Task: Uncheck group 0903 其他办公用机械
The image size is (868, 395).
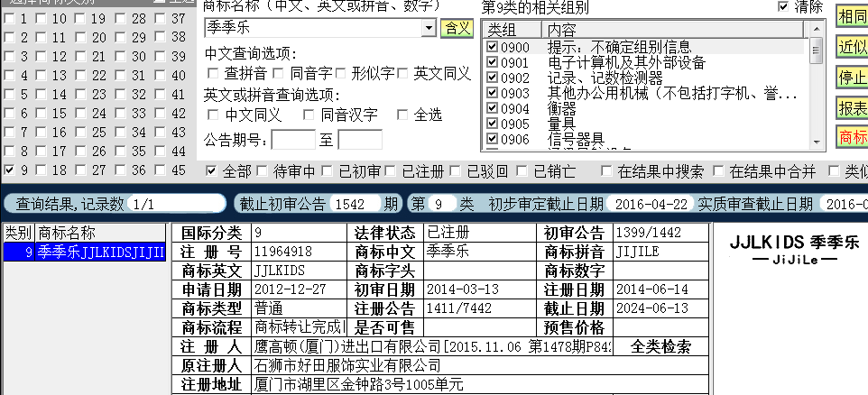Action: click(x=492, y=94)
